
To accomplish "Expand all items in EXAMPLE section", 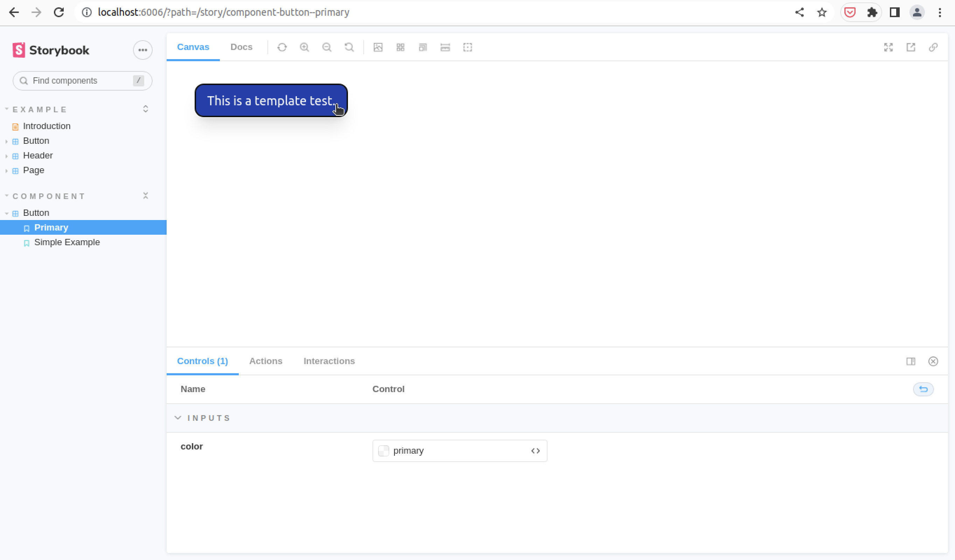I will click(146, 109).
